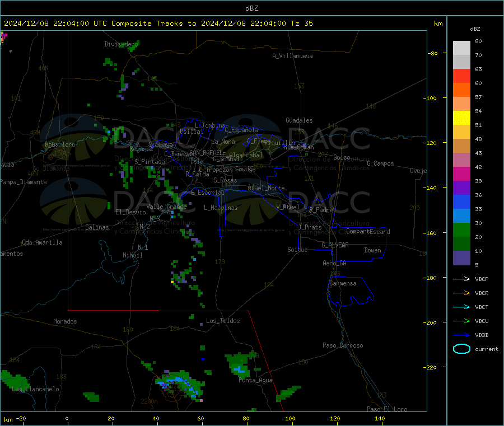Image resolution: width=504 pixels, height=426 pixels.
Task: Click the Lag_Llancanelo label
Action: (x=36, y=389)
